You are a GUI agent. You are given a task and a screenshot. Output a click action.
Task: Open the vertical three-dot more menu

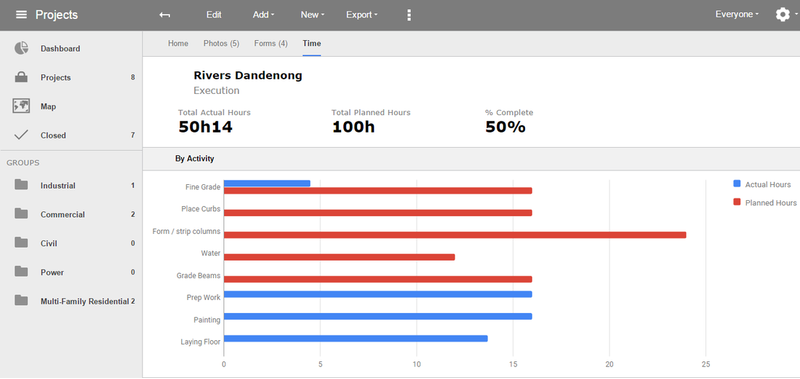tap(409, 15)
